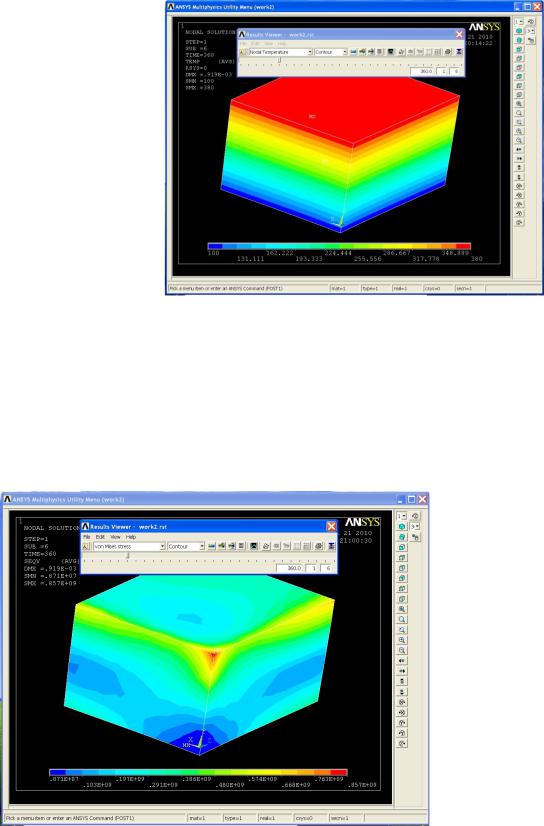
Task: Open the 'Nodal Temperature' result item dropdown
Action: (x=281, y=52)
